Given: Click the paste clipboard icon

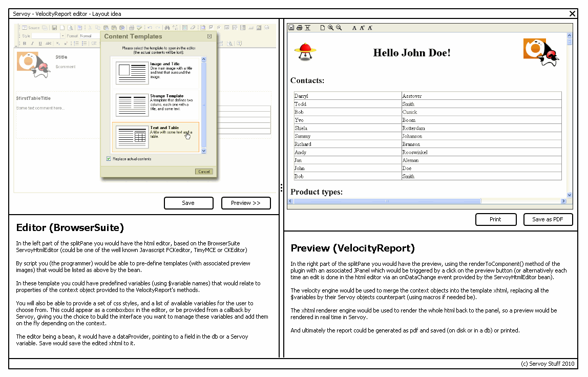Looking at the screenshot, I should point(106,28).
